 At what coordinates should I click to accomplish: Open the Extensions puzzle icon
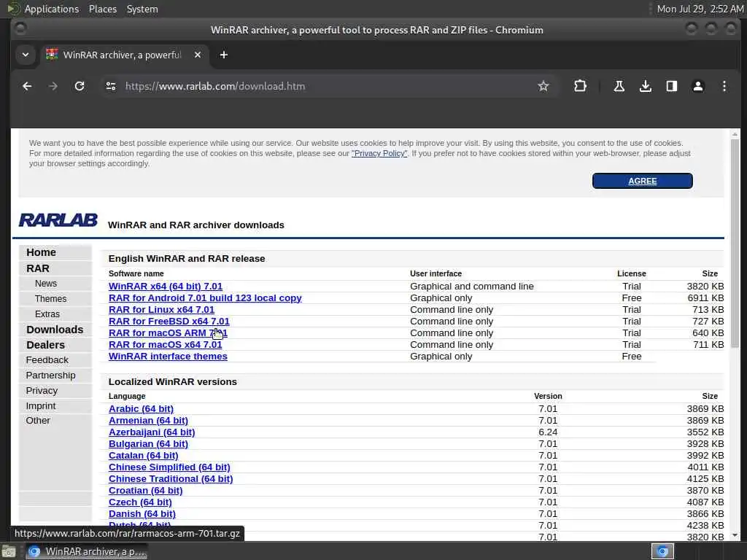[x=580, y=86]
